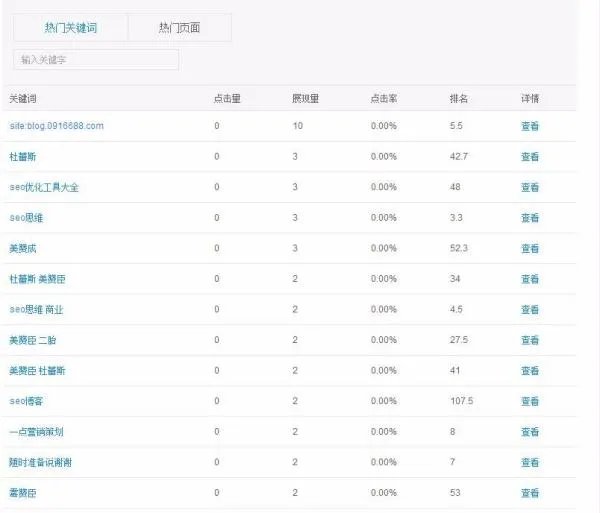Select impressions 3 in seo优化工具大全 row
600x513 pixels.
click(x=295, y=187)
